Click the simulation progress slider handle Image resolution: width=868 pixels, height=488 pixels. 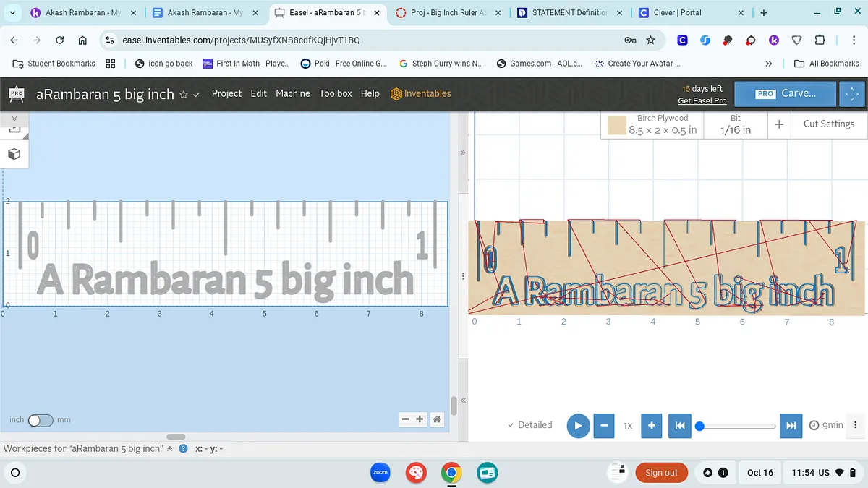pyautogui.click(x=699, y=426)
